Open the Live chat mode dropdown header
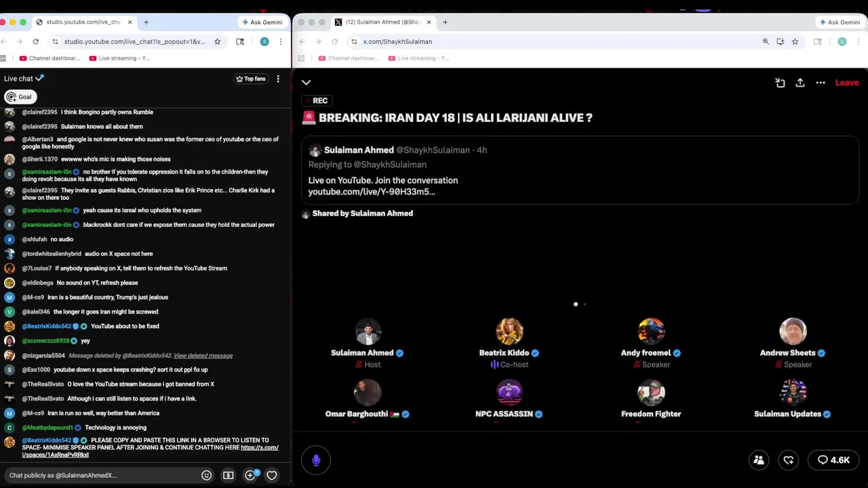 [x=24, y=79]
